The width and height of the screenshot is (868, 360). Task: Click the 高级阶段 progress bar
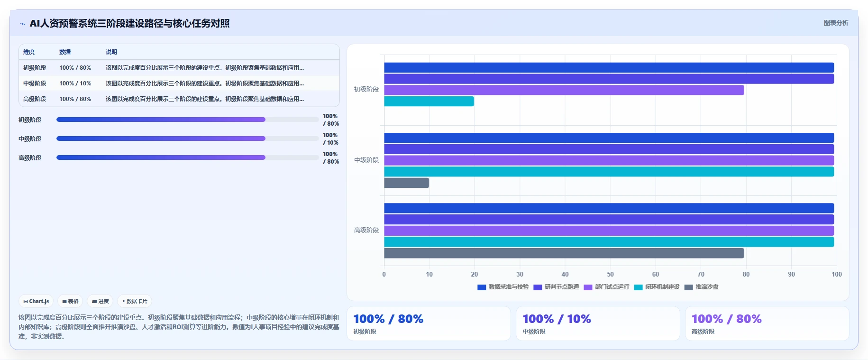188,157
